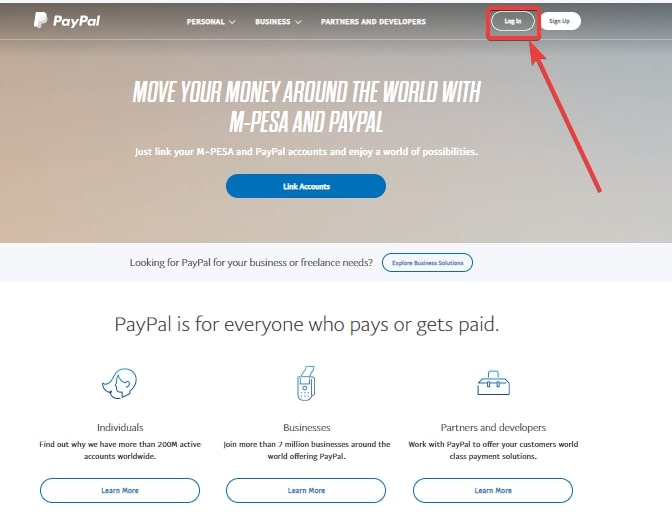Image resolution: width=672 pixels, height=528 pixels.
Task: Click Learn More under Partners and developers
Action: 493,490
